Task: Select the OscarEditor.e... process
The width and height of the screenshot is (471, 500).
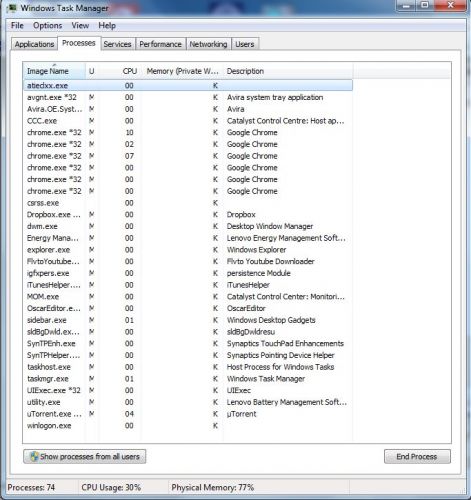Action: [188, 308]
